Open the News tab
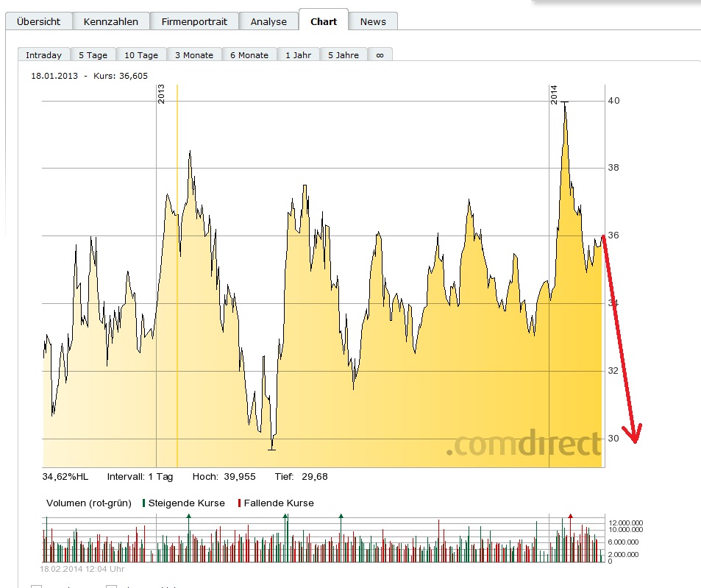The width and height of the screenshot is (701, 588). 373,21
